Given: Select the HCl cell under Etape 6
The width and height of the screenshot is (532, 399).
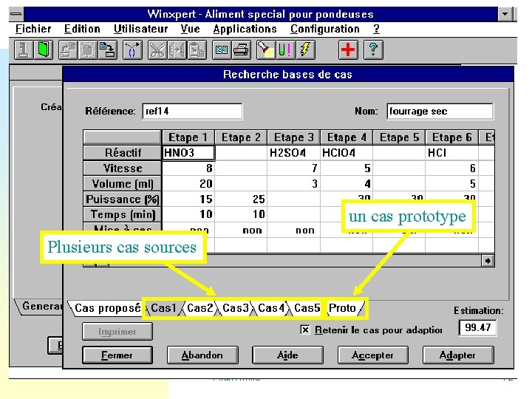Looking at the screenshot, I should click(451, 153).
